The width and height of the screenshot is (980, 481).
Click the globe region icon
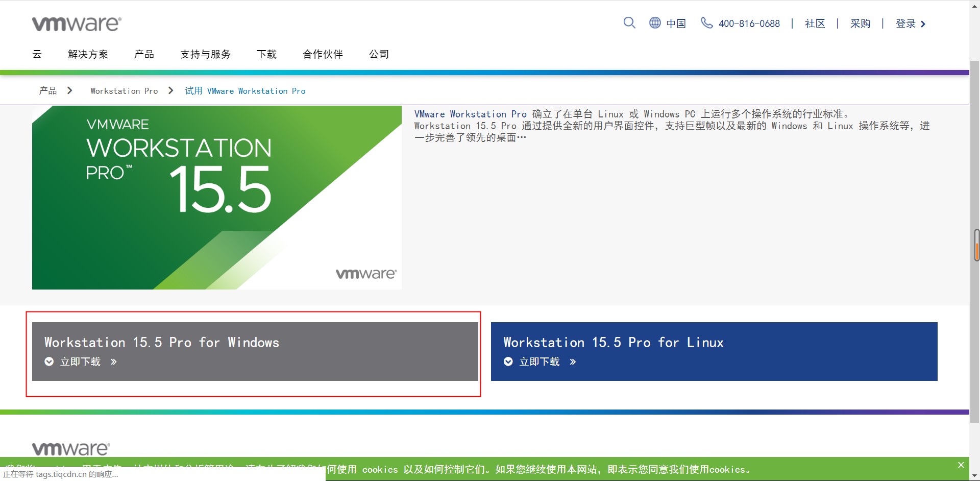coord(655,23)
